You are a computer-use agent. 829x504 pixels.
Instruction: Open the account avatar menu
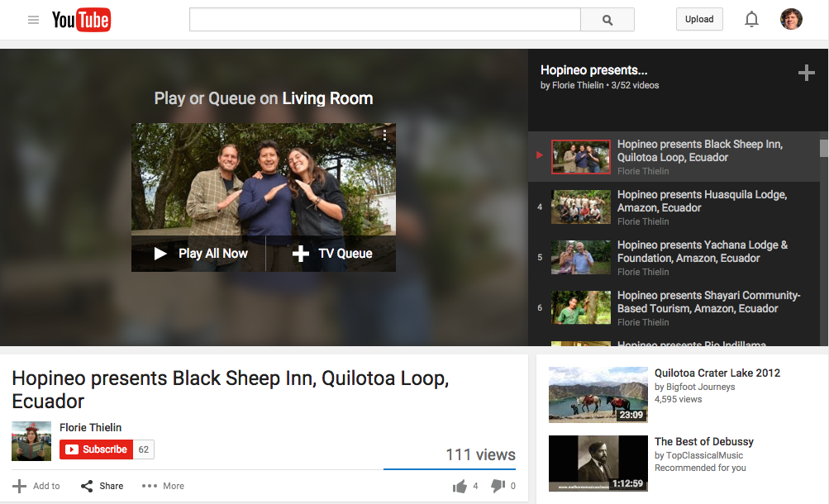[791, 19]
